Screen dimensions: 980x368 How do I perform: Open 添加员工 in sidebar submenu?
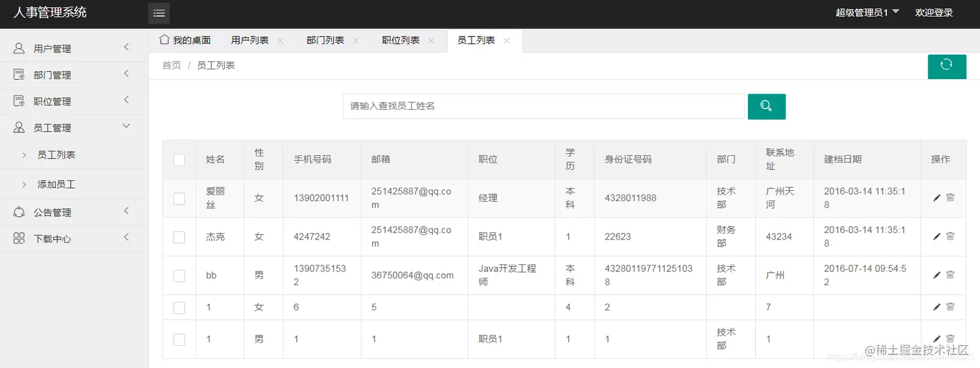56,185
